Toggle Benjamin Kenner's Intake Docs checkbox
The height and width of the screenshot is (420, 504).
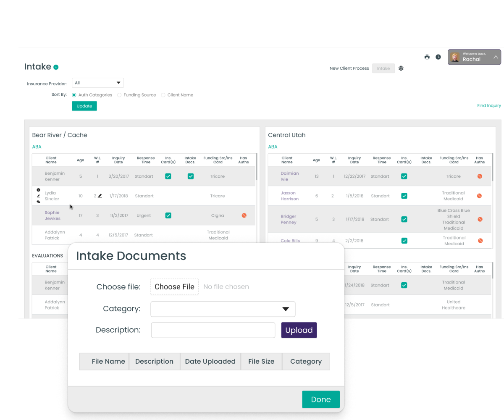point(191,176)
